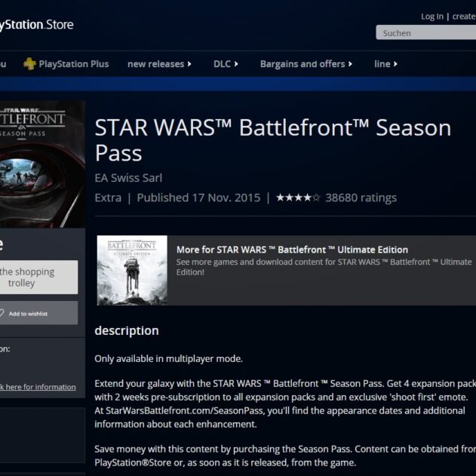Open the line menu item
Screen dimensions: 476x476
(385, 64)
